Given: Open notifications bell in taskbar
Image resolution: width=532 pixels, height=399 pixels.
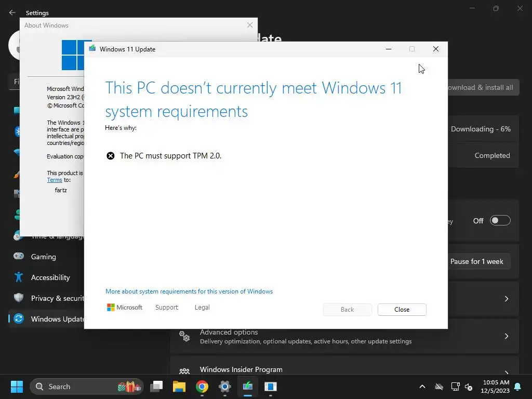Looking at the screenshot, I should click(518, 387).
